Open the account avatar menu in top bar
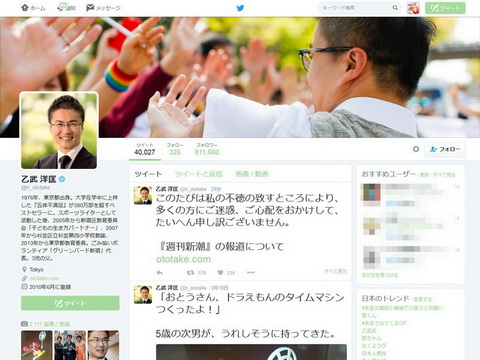480x360 pixels. pyautogui.click(x=413, y=8)
